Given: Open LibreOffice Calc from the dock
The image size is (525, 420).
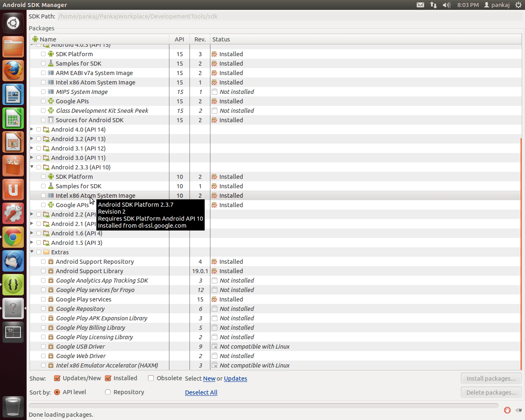Looking at the screenshot, I should tap(13, 118).
